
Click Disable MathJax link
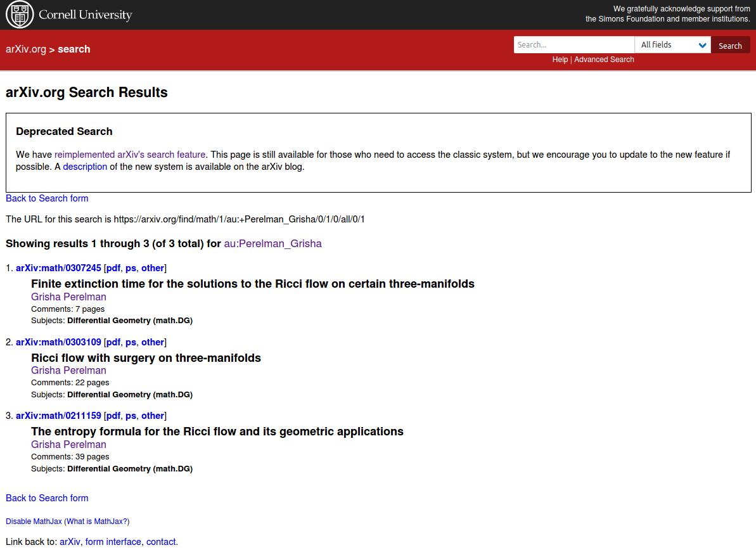click(34, 522)
